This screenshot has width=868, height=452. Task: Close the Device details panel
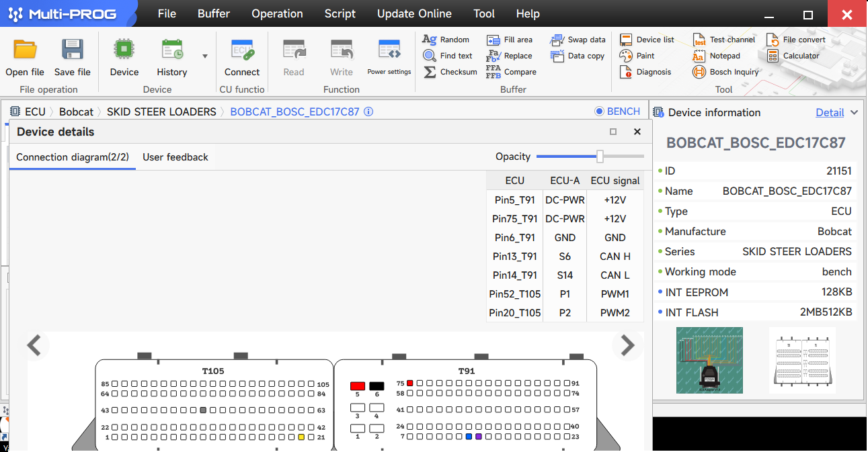pyautogui.click(x=637, y=132)
